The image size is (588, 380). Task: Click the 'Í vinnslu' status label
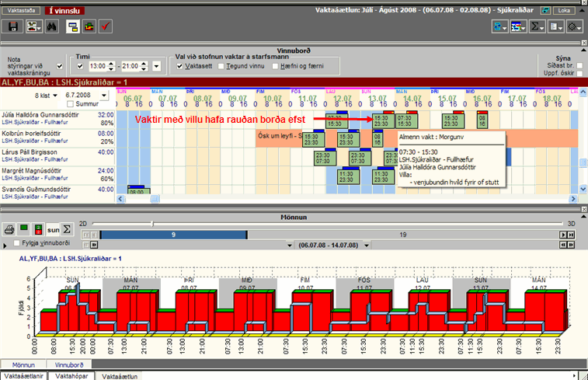coord(64,11)
